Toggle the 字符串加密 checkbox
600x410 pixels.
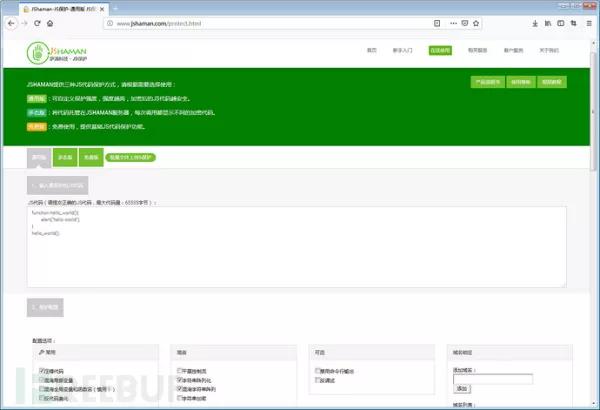pos(179,398)
